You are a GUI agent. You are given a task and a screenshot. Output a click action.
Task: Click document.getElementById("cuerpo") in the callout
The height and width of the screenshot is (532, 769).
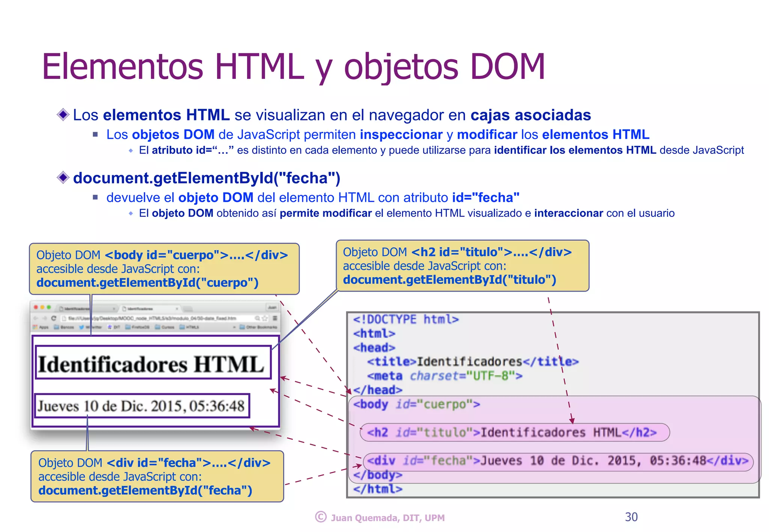point(148,283)
